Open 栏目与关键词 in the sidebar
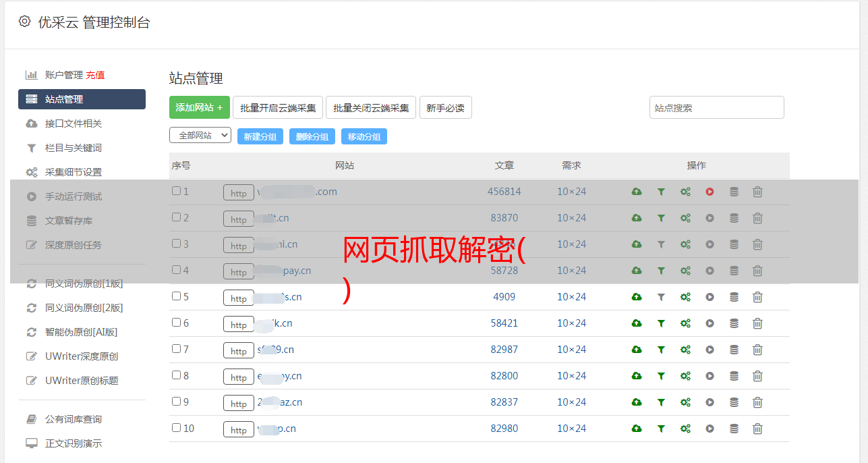 [x=74, y=148]
